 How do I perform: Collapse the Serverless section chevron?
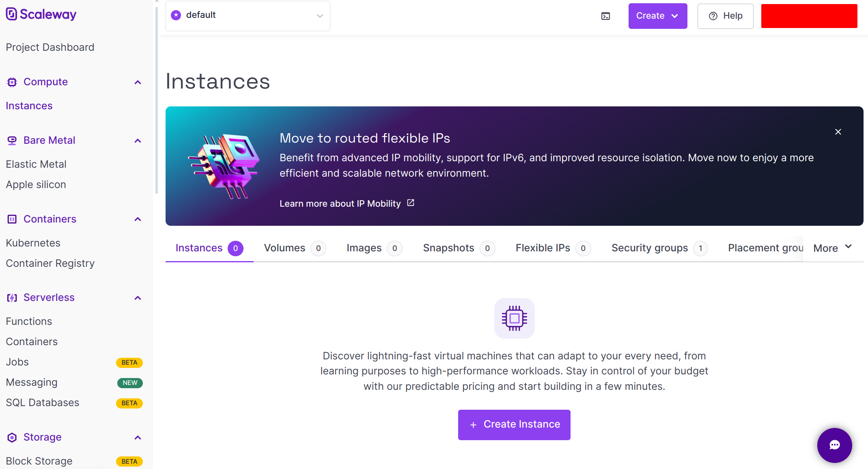pos(138,298)
